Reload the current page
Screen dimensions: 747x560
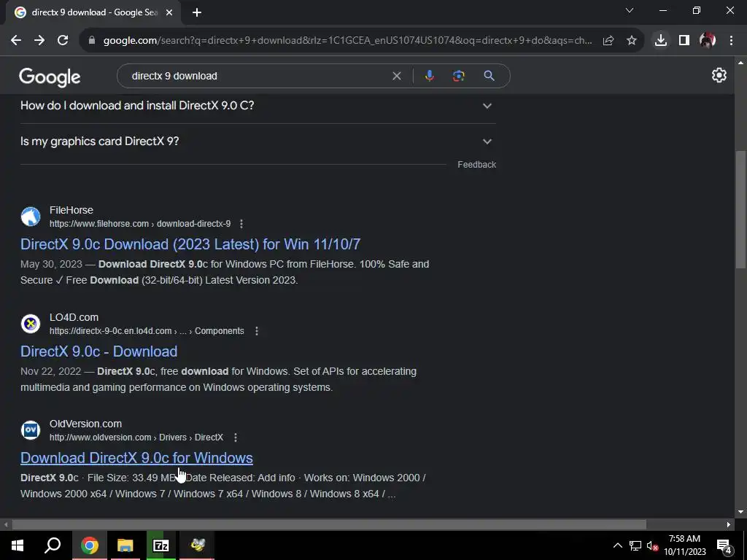[x=63, y=41]
